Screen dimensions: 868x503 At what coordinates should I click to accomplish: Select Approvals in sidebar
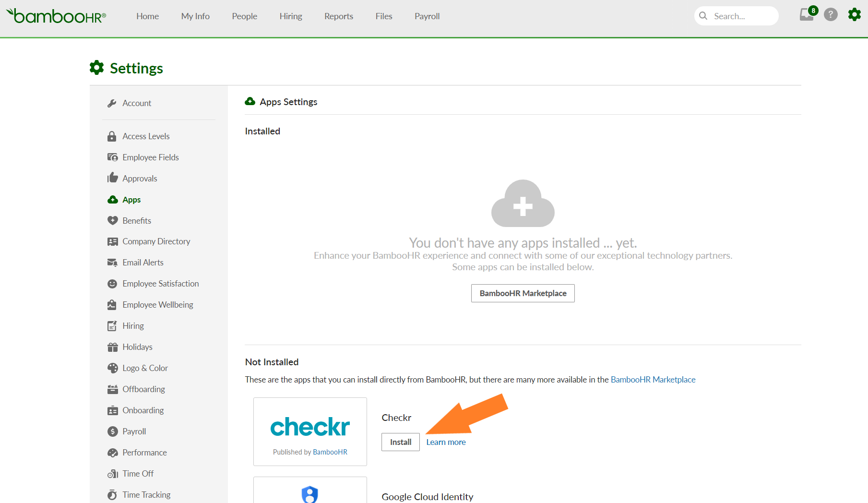point(140,179)
